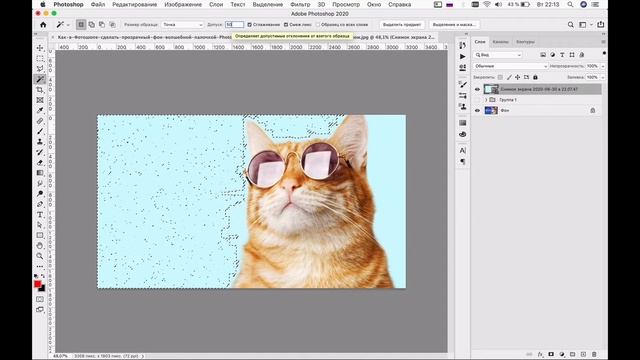Choose Subtract from Selection mode

click(102, 24)
